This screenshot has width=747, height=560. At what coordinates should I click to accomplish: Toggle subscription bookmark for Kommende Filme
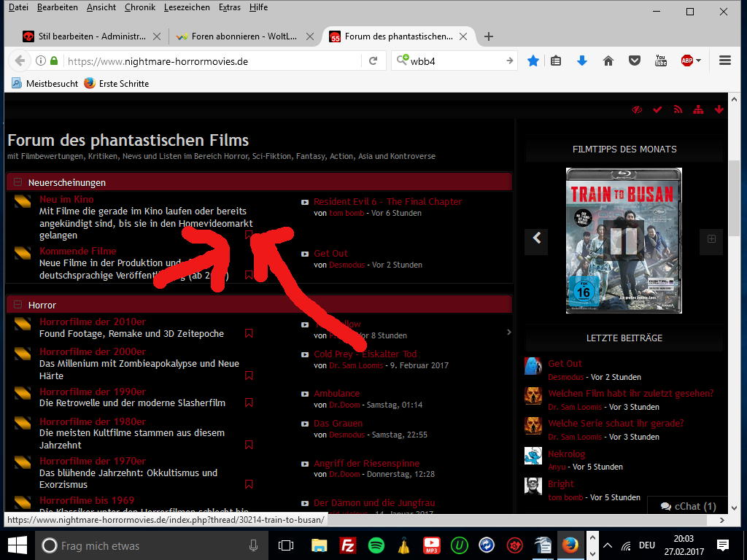tap(249, 275)
